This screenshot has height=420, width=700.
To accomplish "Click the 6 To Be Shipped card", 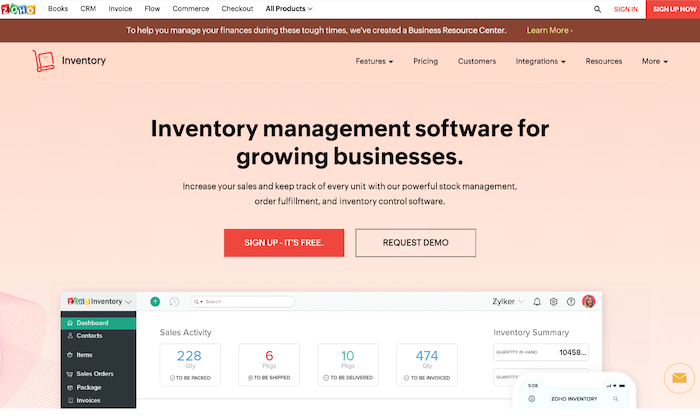I will coord(269,365).
